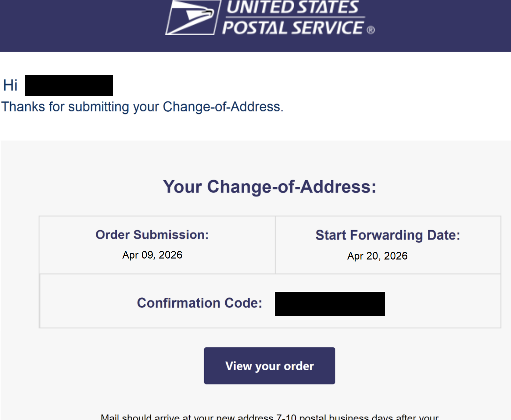Click the United States Postal Service wordmark
Image resolution: width=511 pixels, height=420 pixels.
point(293,18)
